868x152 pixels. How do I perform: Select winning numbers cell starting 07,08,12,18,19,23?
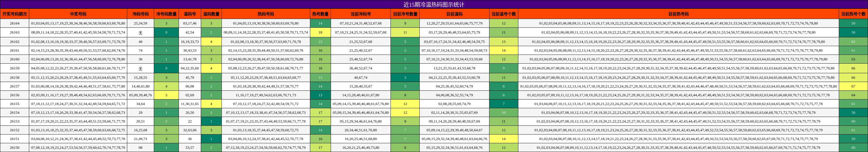78,148
